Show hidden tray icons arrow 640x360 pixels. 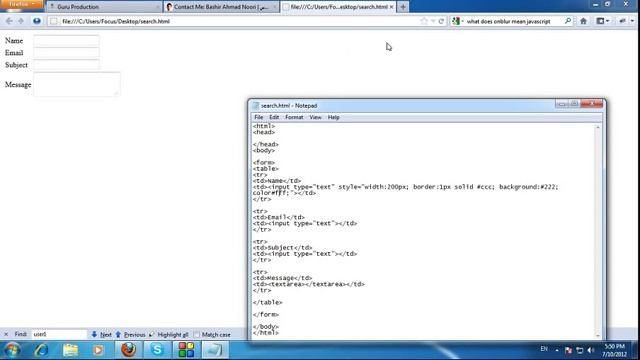[557, 350]
